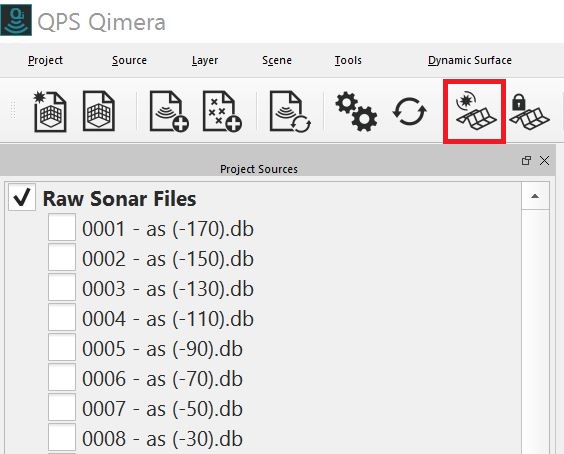This screenshot has height=454, width=564.
Task: Click the scrollbar up arrow in Project Sources
Action: point(535,196)
